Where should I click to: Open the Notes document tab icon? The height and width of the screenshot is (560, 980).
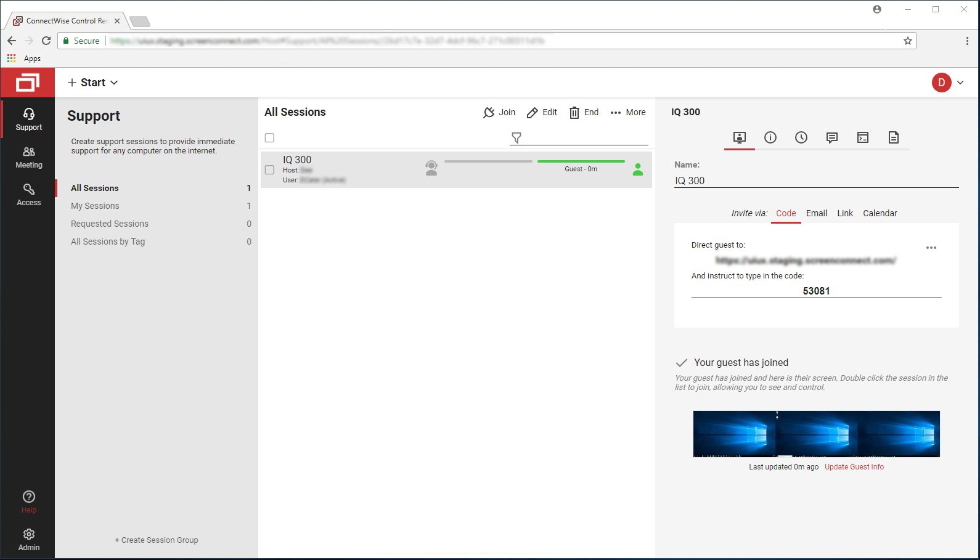click(894, 137)
